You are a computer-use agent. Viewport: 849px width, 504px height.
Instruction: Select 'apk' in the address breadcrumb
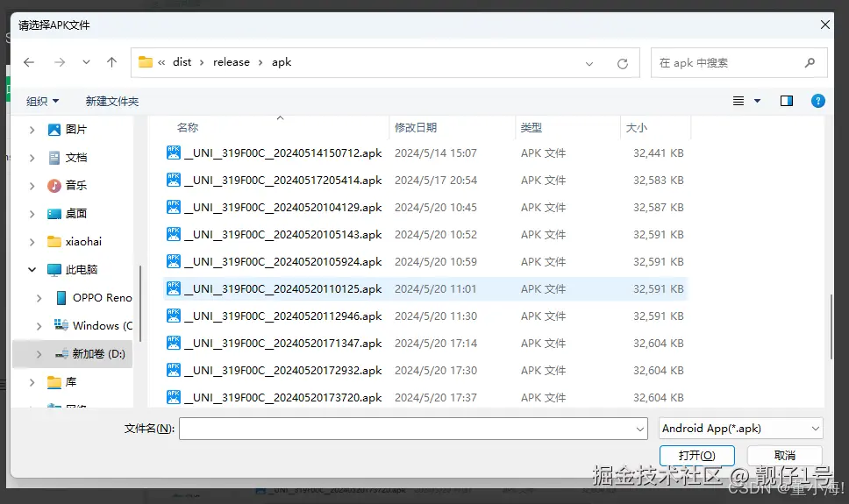(282, 62)
